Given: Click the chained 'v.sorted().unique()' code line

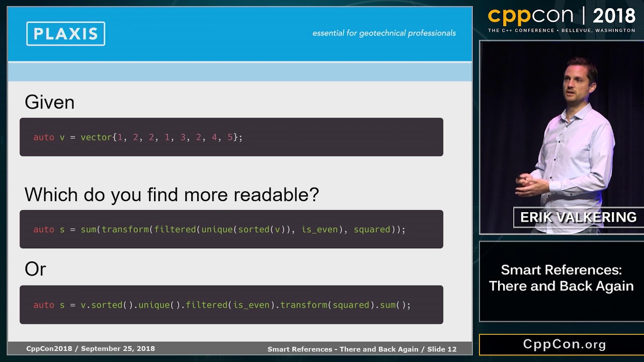Looking at the screenshot, I should 222,305.
